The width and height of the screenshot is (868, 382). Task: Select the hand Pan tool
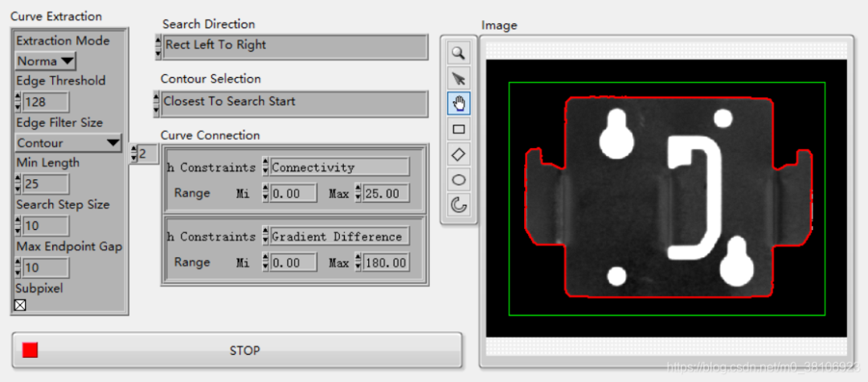458,104
